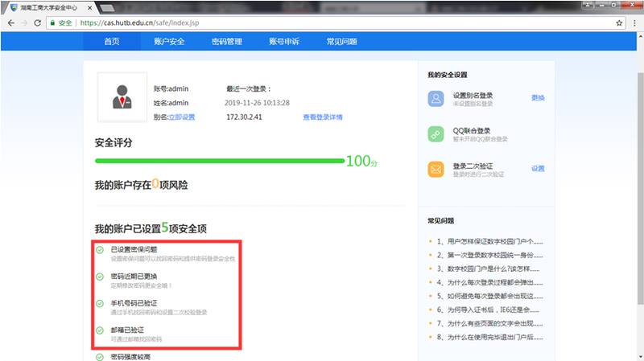The width and height of the screenshot is (644, 361).
Task: Bookmark this page with the star icon
Action: [x=619, y=23]
